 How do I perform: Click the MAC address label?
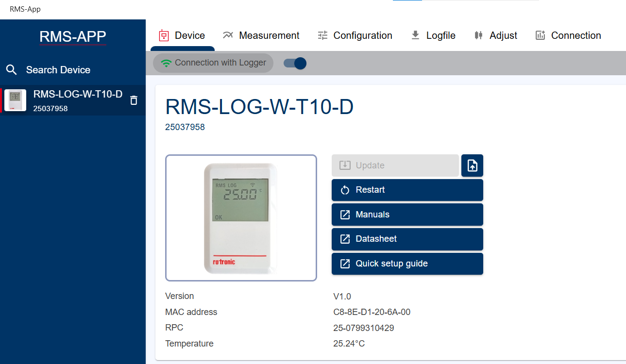pos(191,312)
